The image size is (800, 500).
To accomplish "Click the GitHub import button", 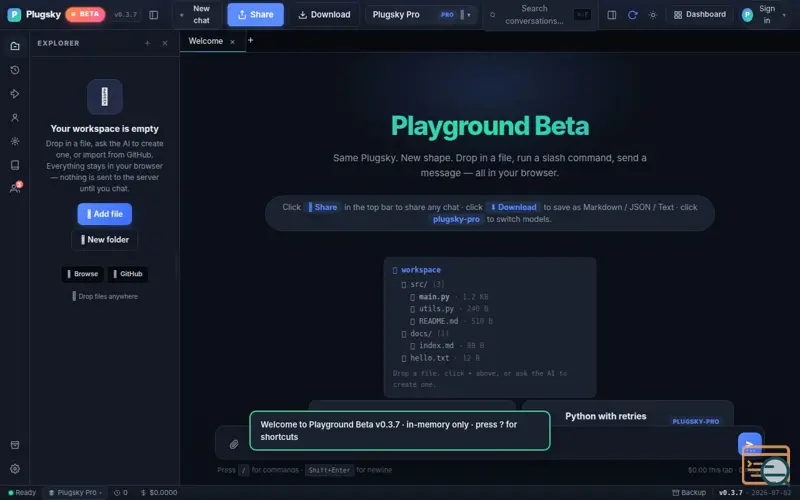I will (x=128, y=274).
